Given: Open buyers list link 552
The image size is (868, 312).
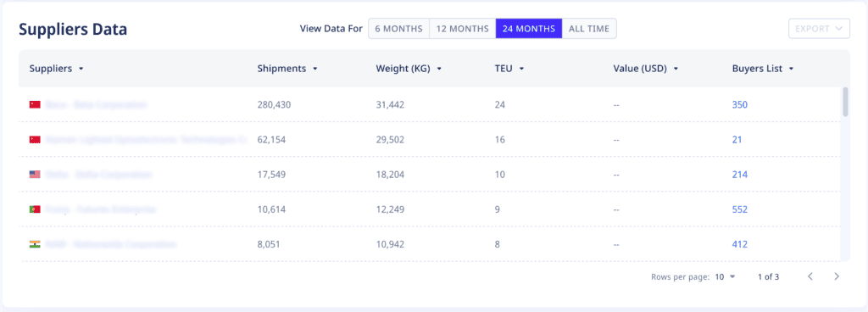Looking at the screenshot, I should [x=739, y=209].
